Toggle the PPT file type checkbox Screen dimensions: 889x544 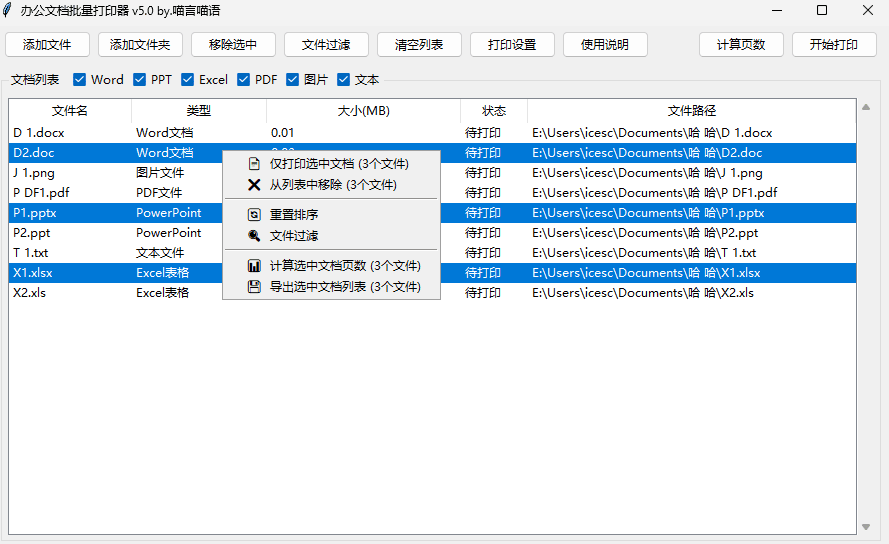(x=140, y=80)
